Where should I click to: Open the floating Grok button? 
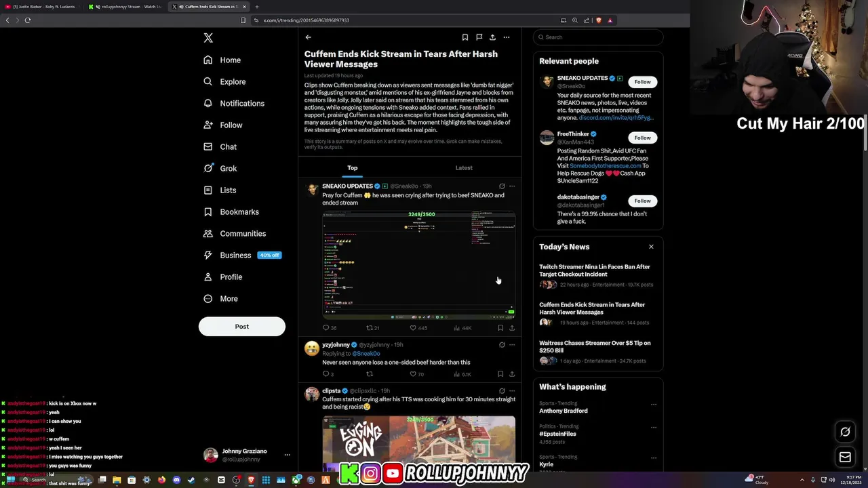[x=845, y=432]
